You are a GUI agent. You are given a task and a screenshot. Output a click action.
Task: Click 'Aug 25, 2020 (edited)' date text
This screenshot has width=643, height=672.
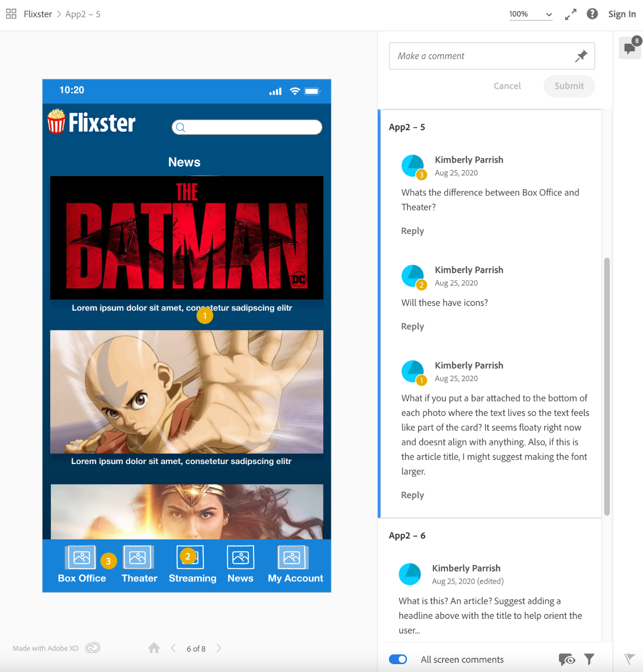pos(467,581)
